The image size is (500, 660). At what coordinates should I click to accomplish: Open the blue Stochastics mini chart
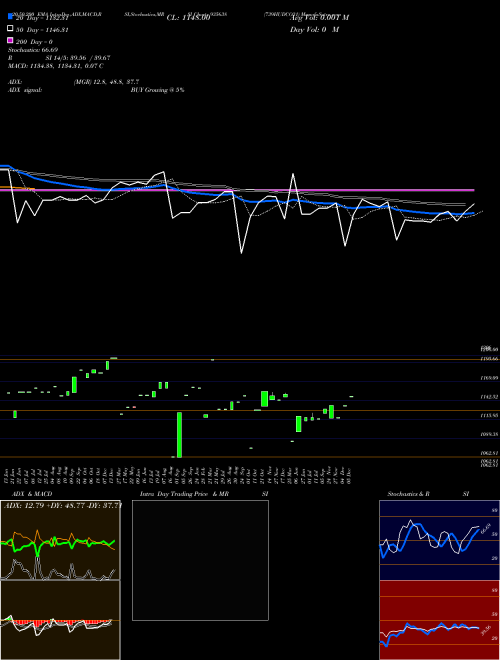point(439,540)
